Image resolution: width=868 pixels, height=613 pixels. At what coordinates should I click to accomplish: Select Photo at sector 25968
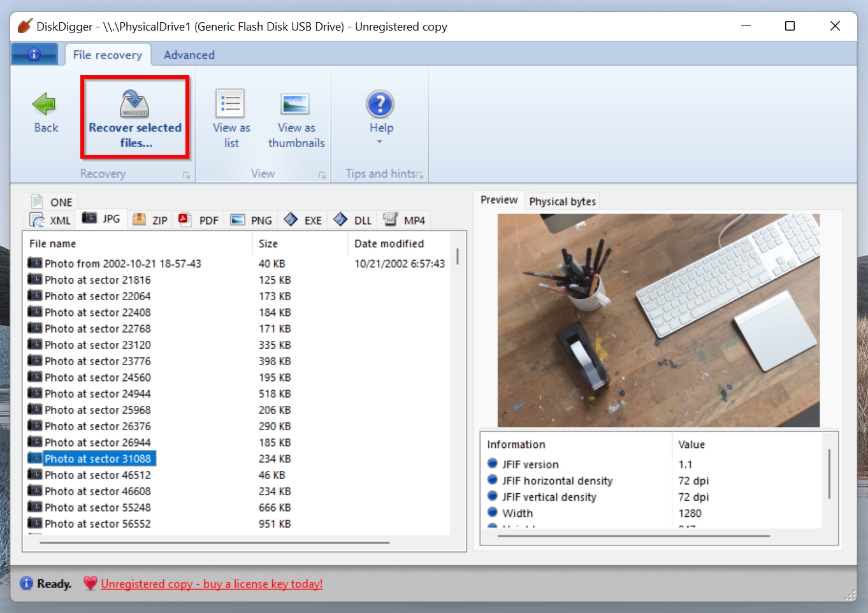(98, 410)
